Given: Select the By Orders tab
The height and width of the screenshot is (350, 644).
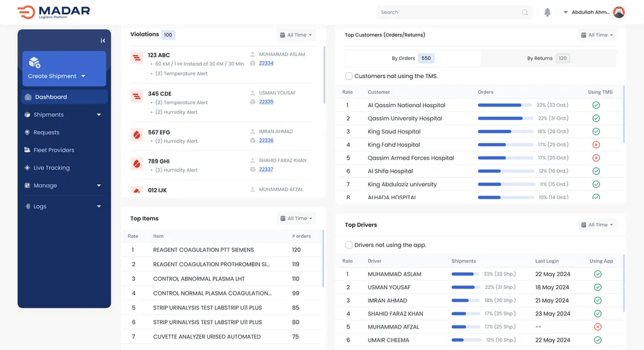Looking at the screenshot, I should pos(412,59).
